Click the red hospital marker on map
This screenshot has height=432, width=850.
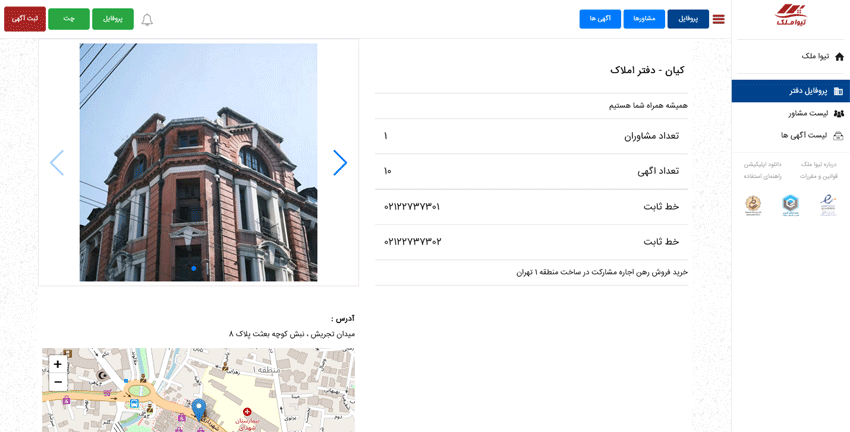pyautogui.click(x=247, y=412)
